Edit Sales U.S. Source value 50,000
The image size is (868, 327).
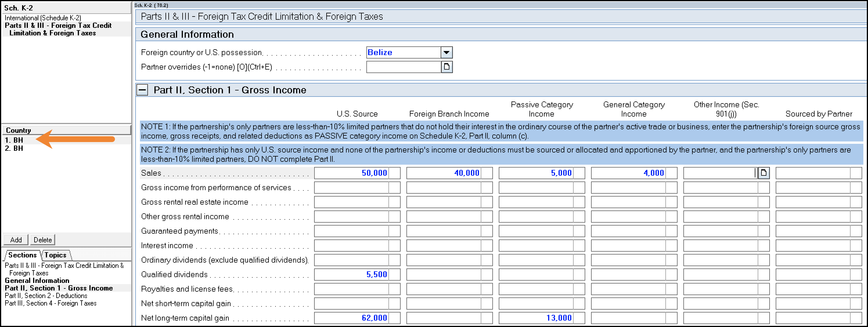point(352,173)
